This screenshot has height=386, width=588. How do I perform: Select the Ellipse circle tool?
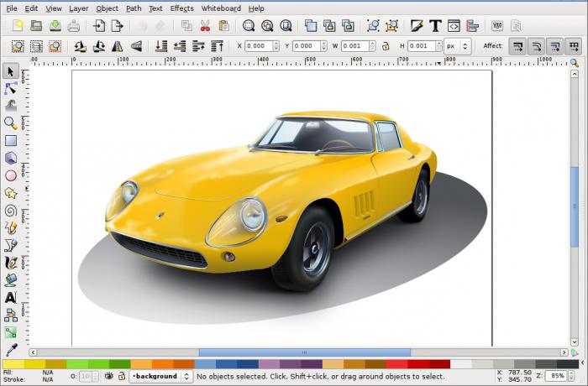[10, 175]
